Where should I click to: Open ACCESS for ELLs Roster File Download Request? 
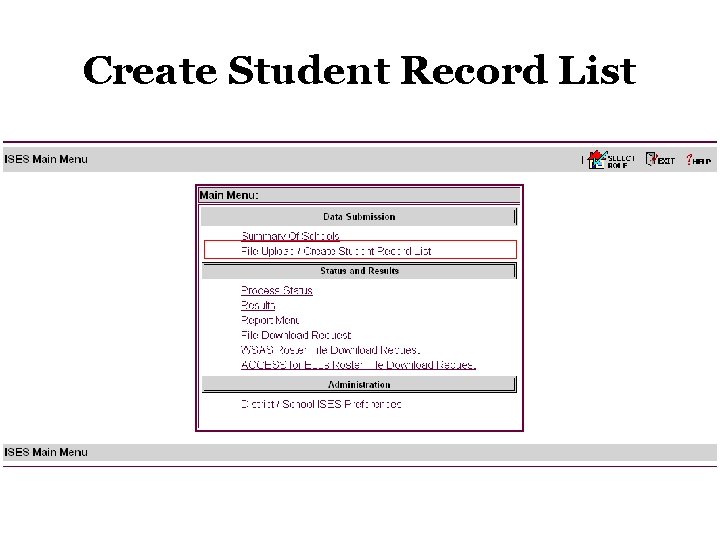pos(358,365)
